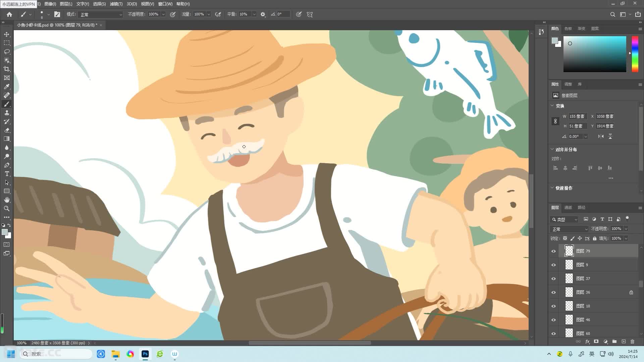Select the Crop tool
Screen dimensions: 644x362
tap(7, 69)
